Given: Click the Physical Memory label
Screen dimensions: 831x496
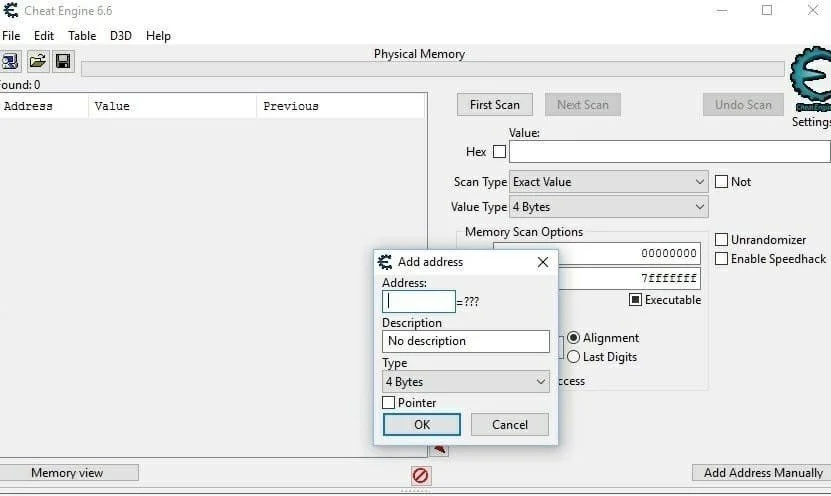Looking at the screenshot, I should tap(419, 54).
